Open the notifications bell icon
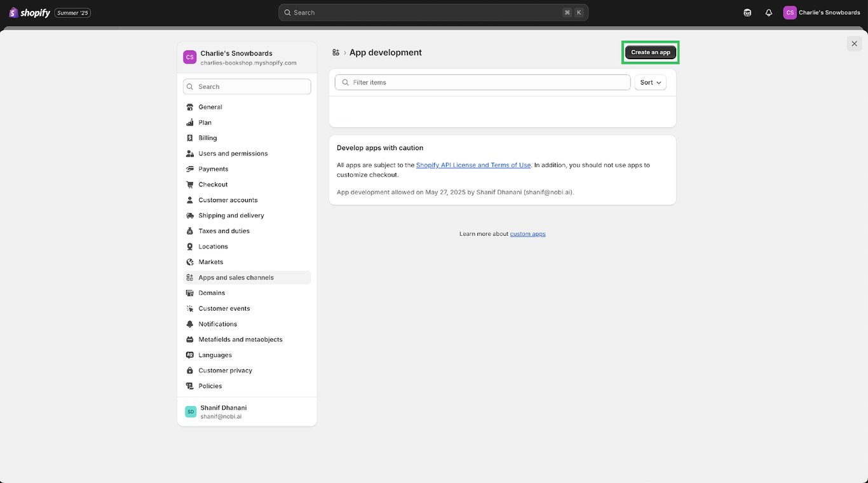Image resolution: width=868 pixels, height=483 pixels. pos(768,13)
